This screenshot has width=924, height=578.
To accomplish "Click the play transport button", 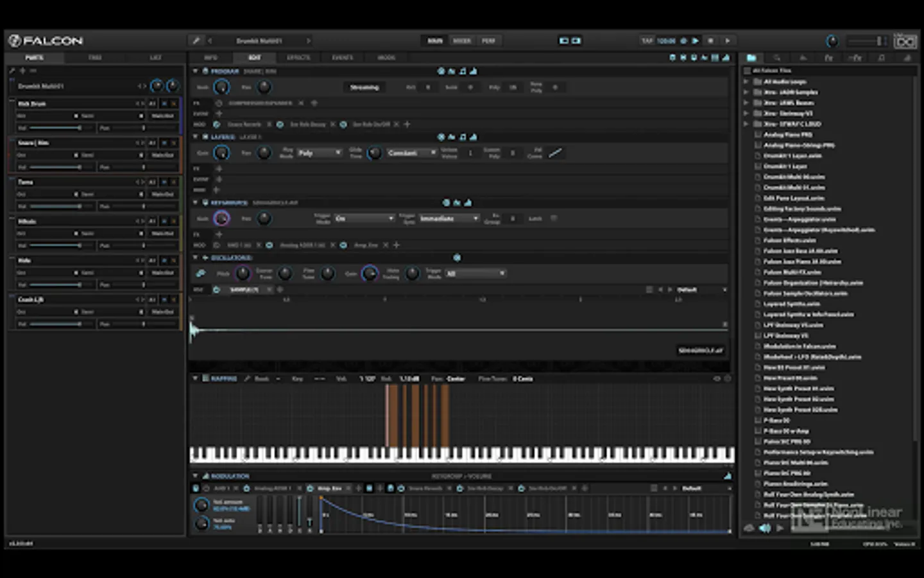I will pyautogui.click(x=728, y=40).
